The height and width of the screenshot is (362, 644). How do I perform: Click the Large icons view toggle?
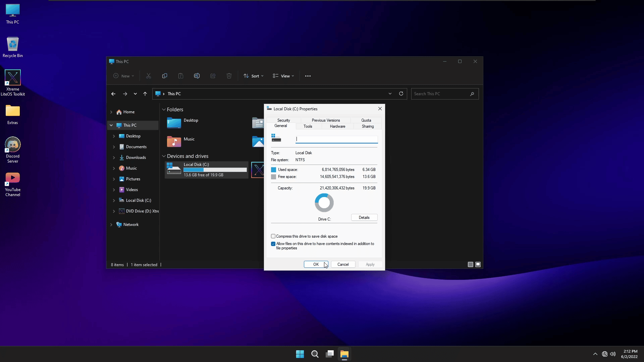[x=478, y=264]
